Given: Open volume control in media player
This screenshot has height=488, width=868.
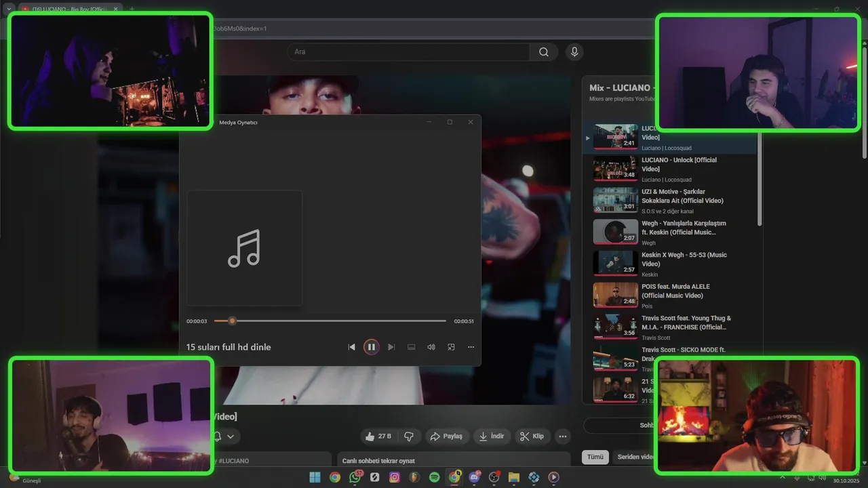Looking at the screenshot, I should click(x=431, y=347).
